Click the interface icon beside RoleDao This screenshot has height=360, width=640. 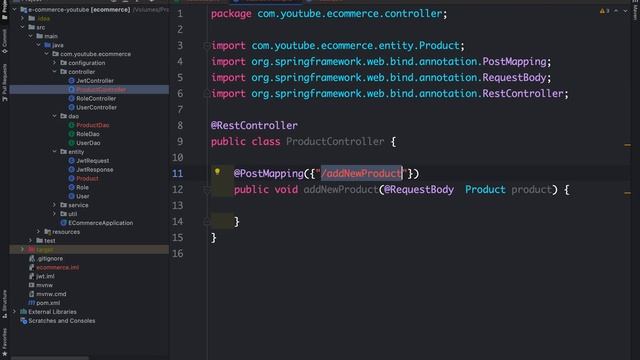pyautogui.click(x=71, y=134)
